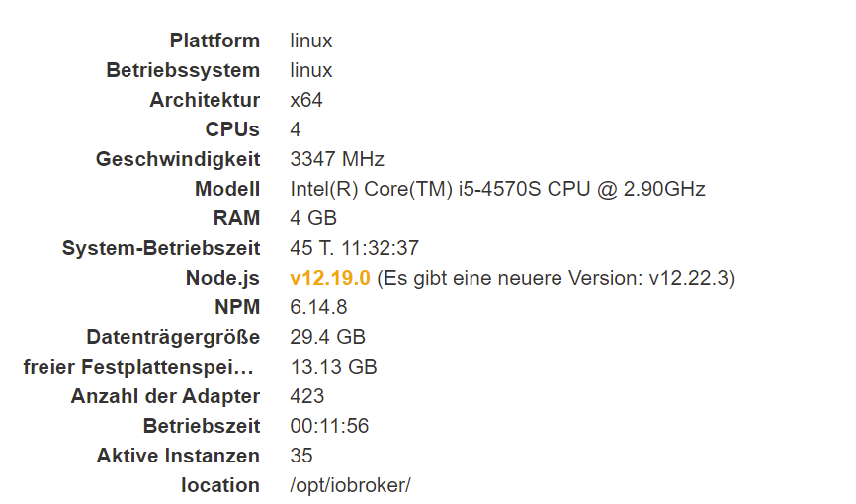
Task: Select the /opt/iobroker/ location path
Action: point(350,485)
